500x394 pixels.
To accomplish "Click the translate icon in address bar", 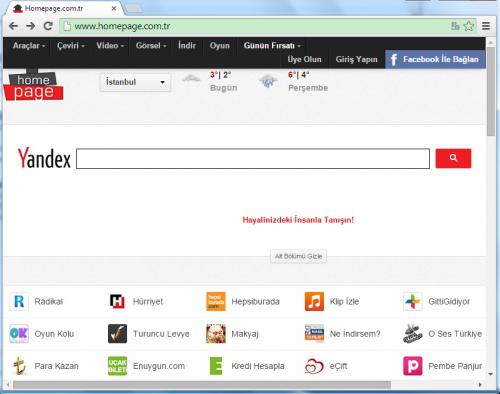I will (x=455, y=26).
